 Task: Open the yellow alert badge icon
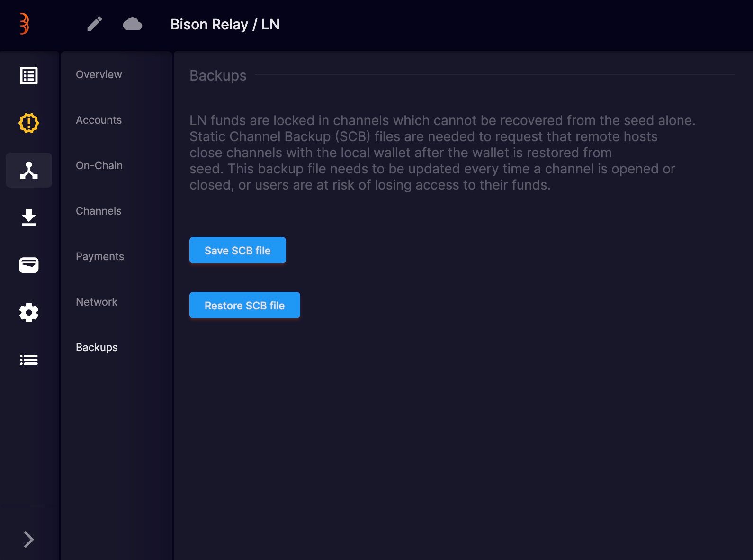coord(29,123)
